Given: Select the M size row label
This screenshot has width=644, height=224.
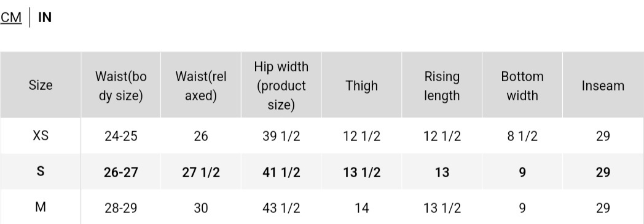Looking at the screenshot, I should pyautogui.click(x=41, y=207).
